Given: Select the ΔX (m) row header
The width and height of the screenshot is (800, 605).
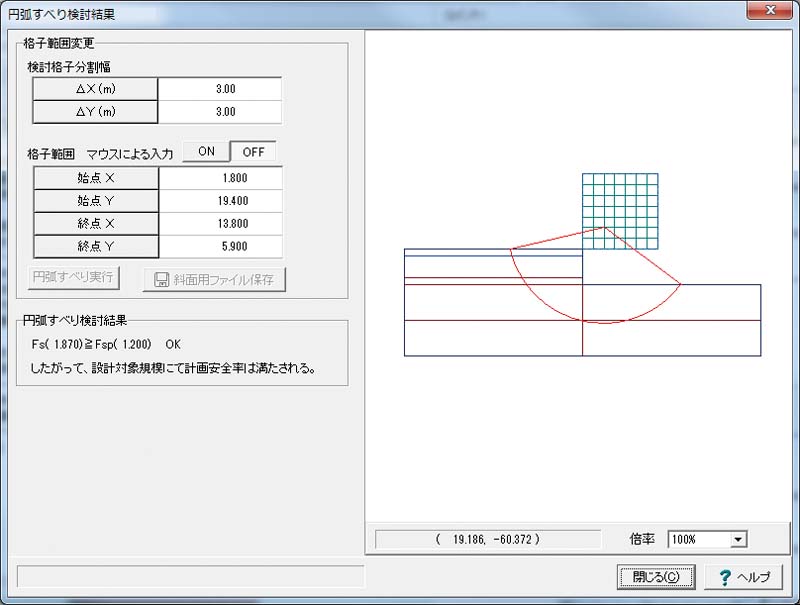Looking at the screenshot, I should click(x=95, y=89).
